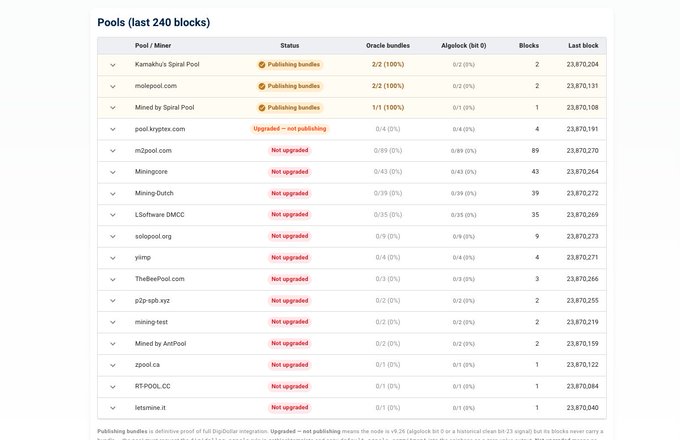Screen dimensions: 680x440
Task: Expand the Mined by AntPool row chevron
Action: coord(113,344)
